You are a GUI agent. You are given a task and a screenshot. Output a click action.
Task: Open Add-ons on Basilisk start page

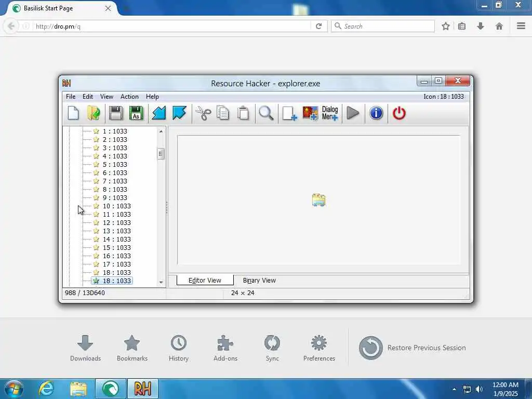coord(225,348)
